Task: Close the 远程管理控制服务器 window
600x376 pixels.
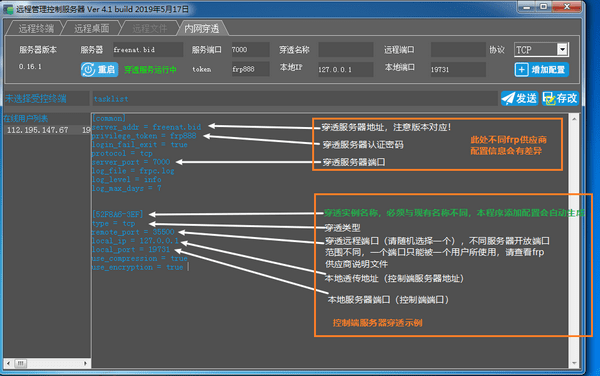Action: pyautogui.click(x=567, y=7)
